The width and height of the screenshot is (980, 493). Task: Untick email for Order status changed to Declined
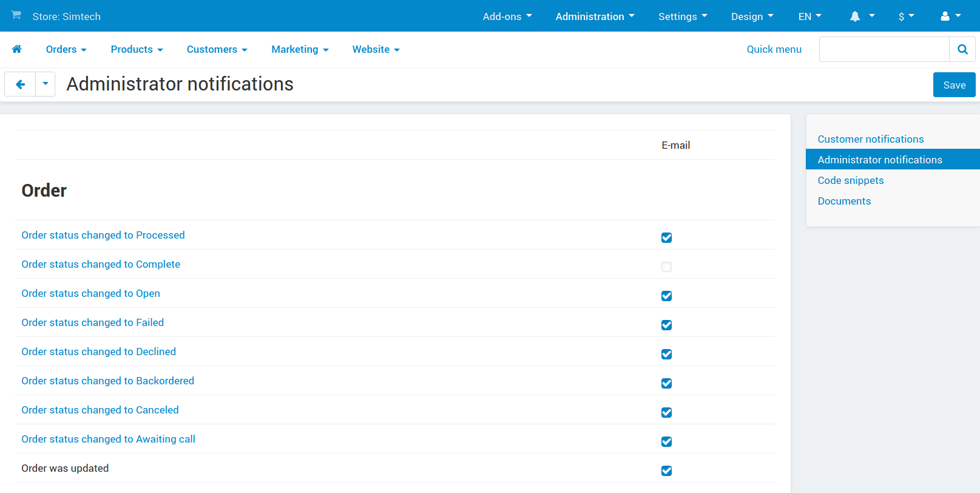click(666, 354)
